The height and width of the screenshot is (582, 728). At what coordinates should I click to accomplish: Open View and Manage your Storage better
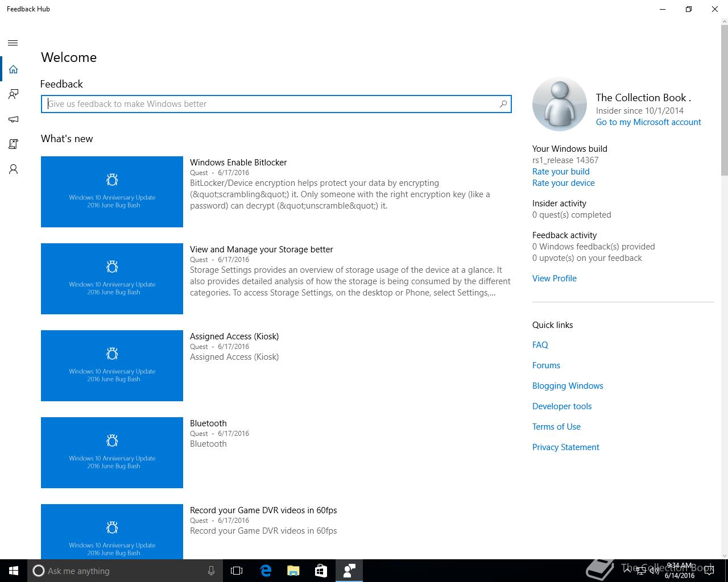click(x=262, y=250)
